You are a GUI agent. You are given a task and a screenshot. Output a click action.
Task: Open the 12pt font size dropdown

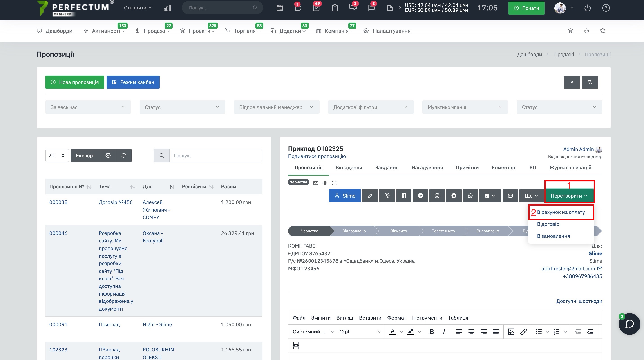click(x=360, y=332)
